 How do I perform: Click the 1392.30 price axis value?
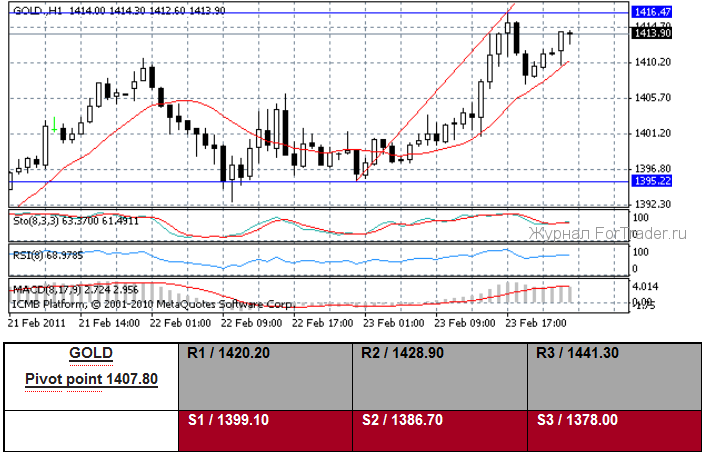(652, 204)
